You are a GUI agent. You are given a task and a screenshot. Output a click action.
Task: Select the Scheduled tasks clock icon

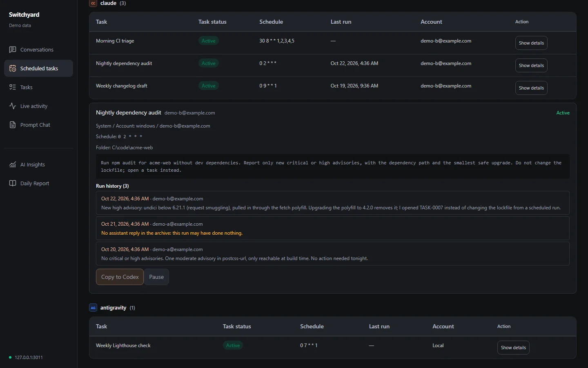(13, 68)
